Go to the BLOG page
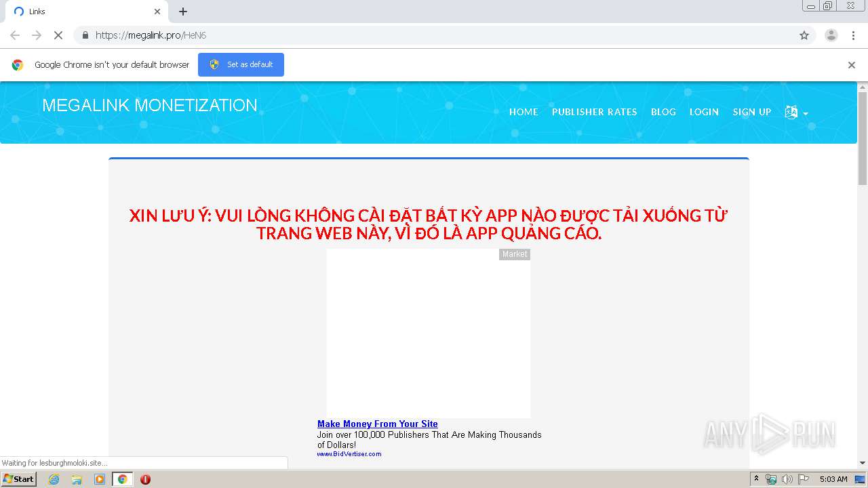The height and width of the screenshot is (488, 868). (663, 112)
